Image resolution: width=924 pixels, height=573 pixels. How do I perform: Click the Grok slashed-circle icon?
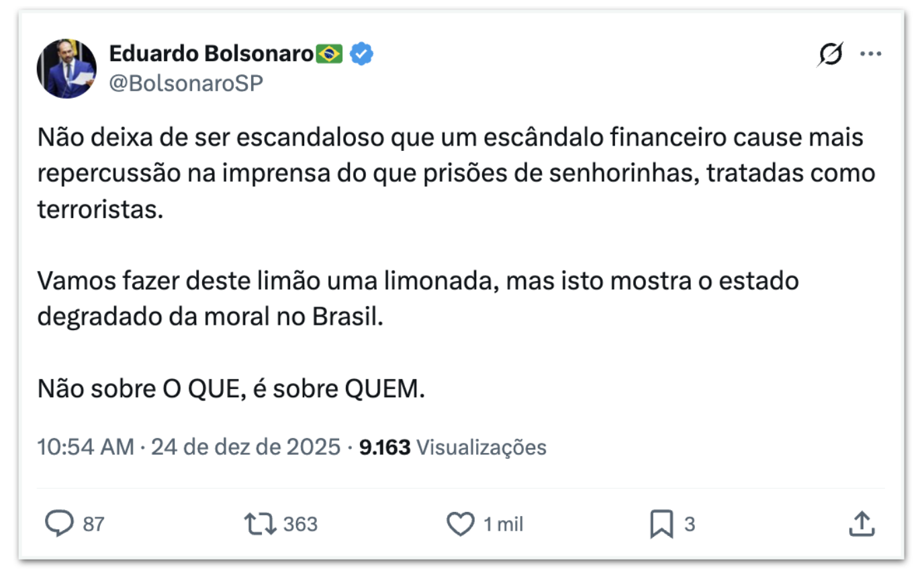[830, 54]
